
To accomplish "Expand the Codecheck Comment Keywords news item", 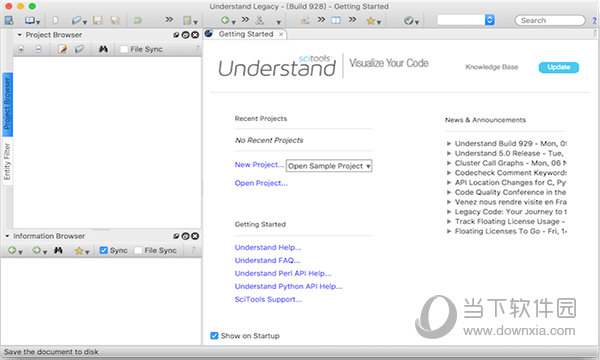I will pos(449,173).
